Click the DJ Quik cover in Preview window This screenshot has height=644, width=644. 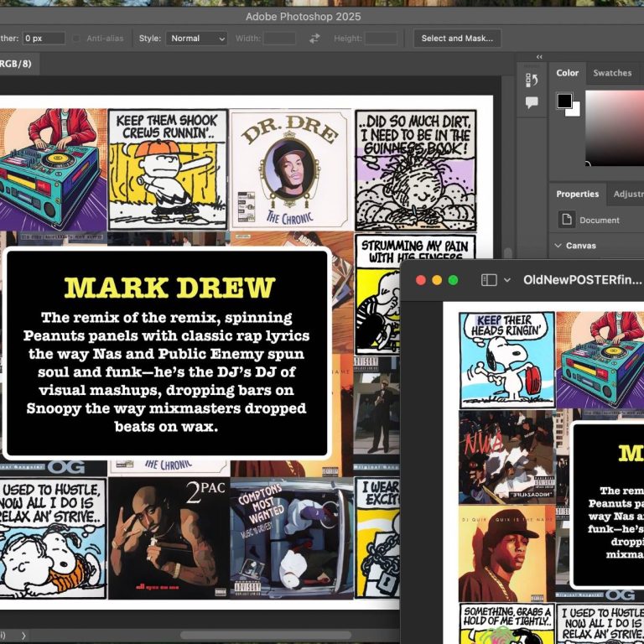coord(506,553)
